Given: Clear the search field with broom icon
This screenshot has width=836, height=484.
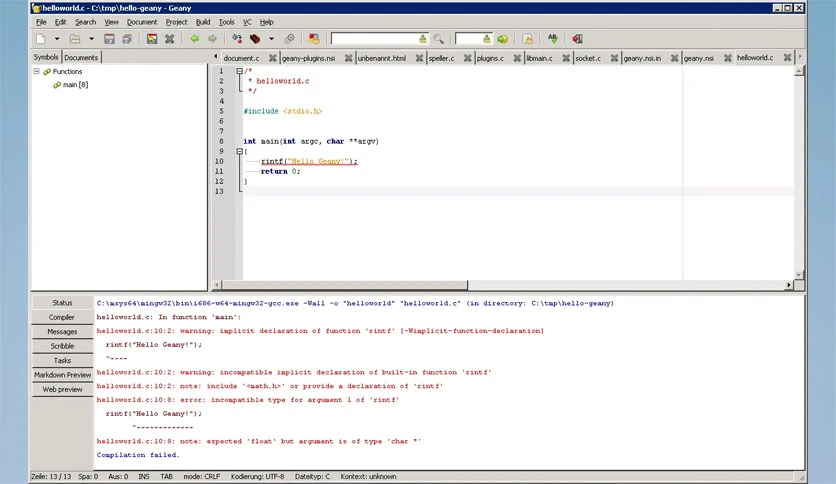Looking at the screenshot, I should 423,39.
